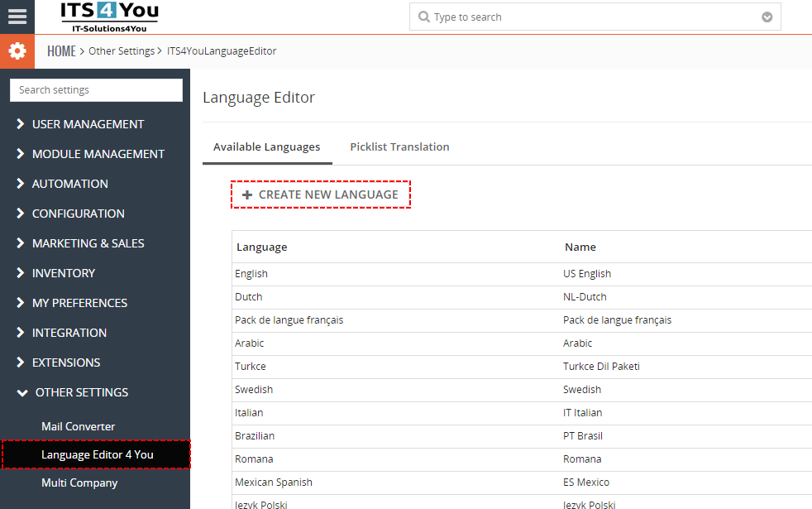Open the Mail Converter settings

(78, 426)
